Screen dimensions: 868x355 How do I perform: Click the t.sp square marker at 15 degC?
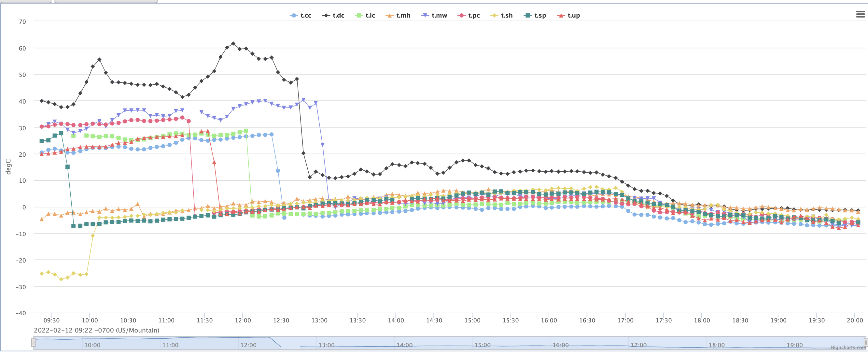67,167
